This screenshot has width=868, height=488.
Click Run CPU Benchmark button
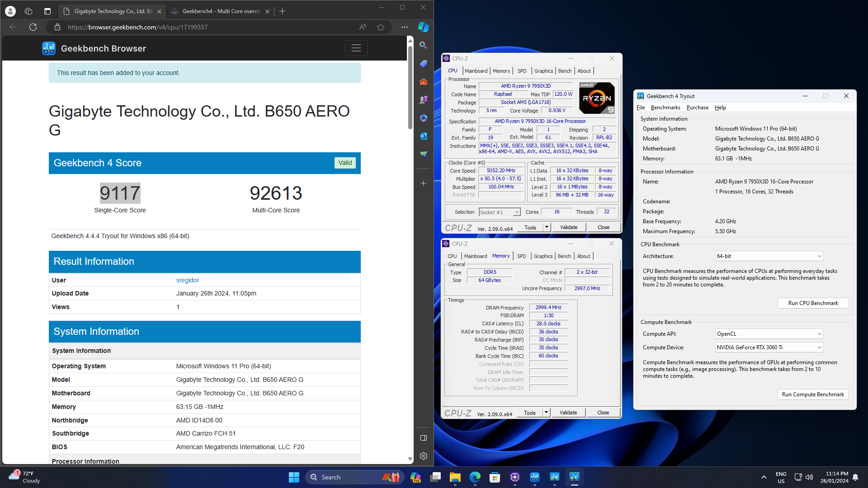(813, 303)
